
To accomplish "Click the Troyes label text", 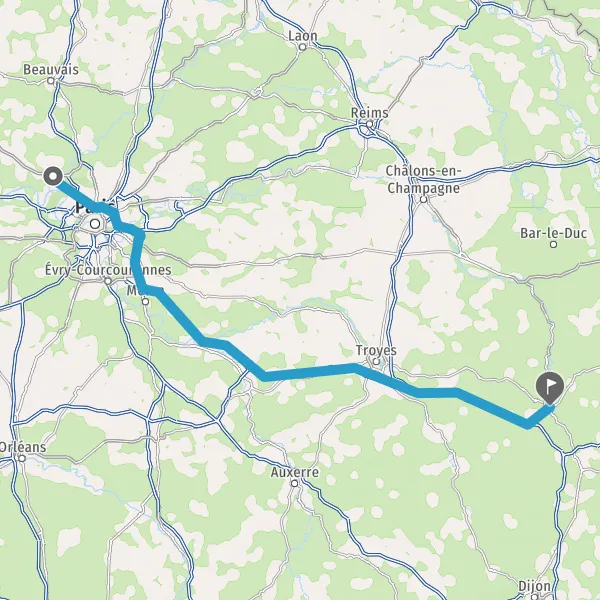I will point(376,351).
